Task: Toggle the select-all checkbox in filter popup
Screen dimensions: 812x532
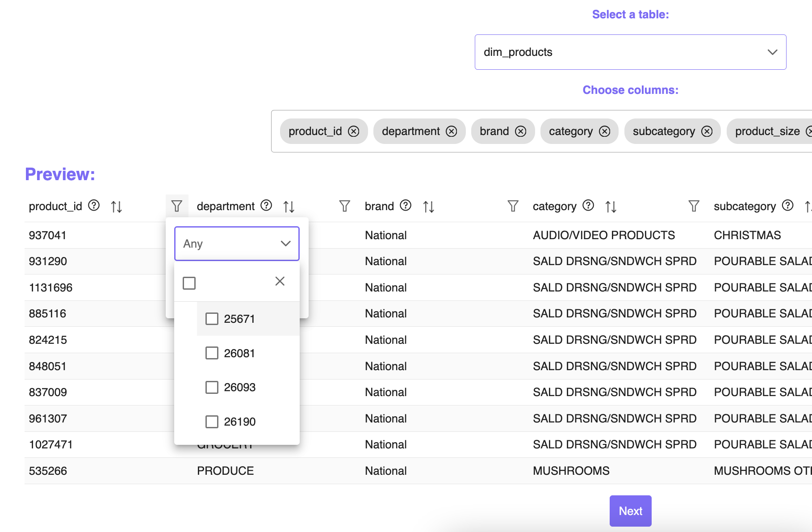Action: pyautogui.click(x=189, y=283)
